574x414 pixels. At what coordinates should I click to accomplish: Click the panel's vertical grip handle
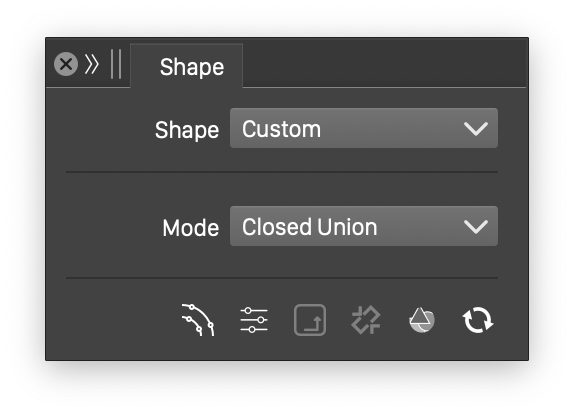tap(116, 64)
